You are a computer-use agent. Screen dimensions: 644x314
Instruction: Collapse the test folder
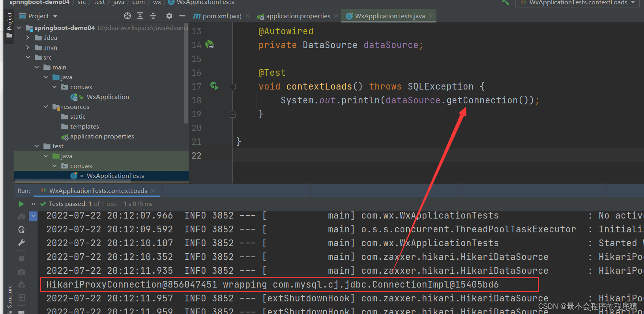pyautogui.click(x=37, y=146)
